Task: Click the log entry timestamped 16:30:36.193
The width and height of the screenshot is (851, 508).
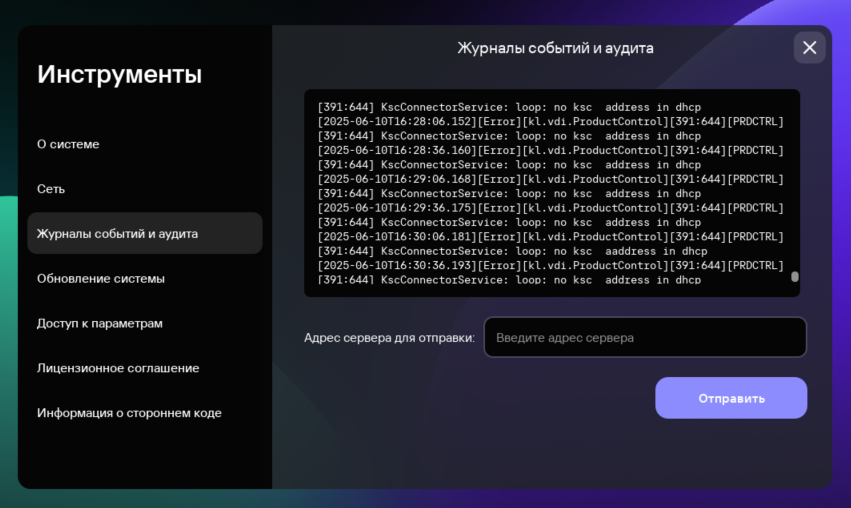Action: point(550,266)
